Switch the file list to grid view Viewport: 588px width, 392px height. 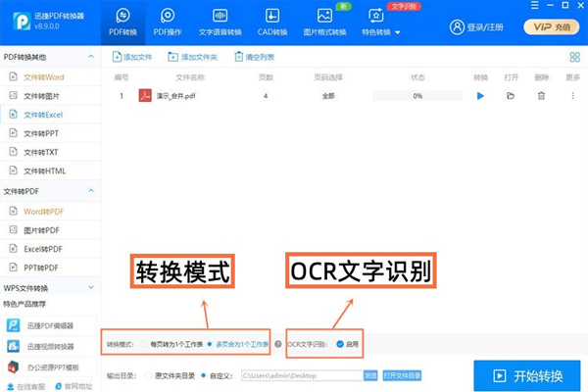(x=574, y=57)
